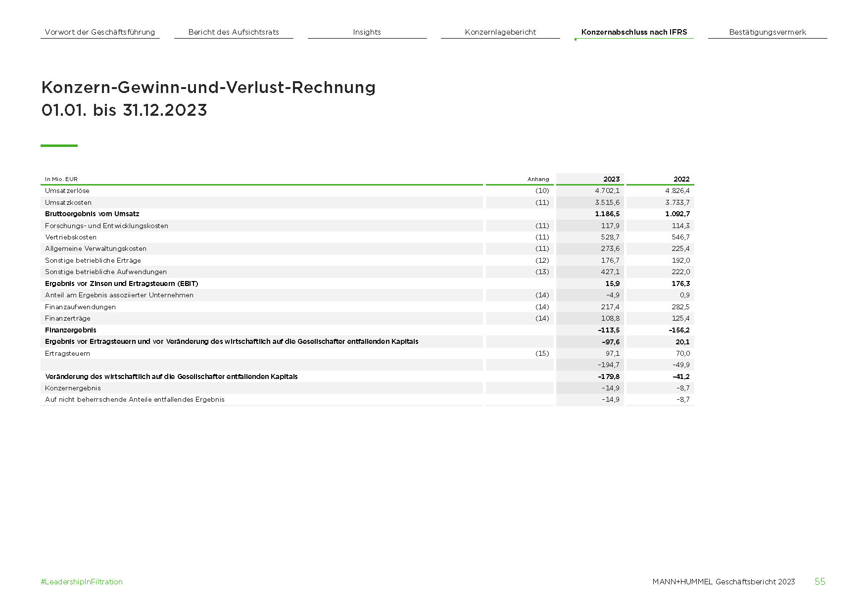Click the Bruttoergebnis vom Umsatz label
868x614 pixels.
pos(92,214)
